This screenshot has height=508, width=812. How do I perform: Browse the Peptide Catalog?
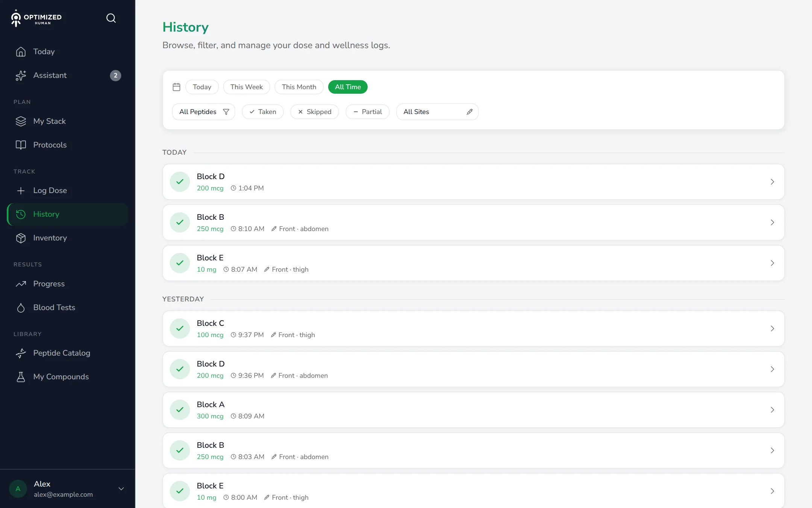pyautogui.click(x=68, y=353)
